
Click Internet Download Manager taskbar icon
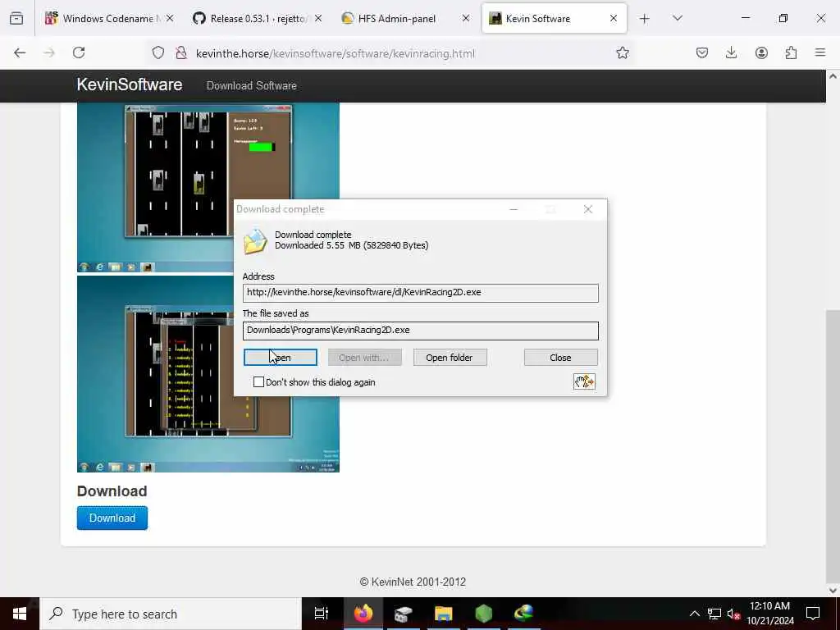523,614
